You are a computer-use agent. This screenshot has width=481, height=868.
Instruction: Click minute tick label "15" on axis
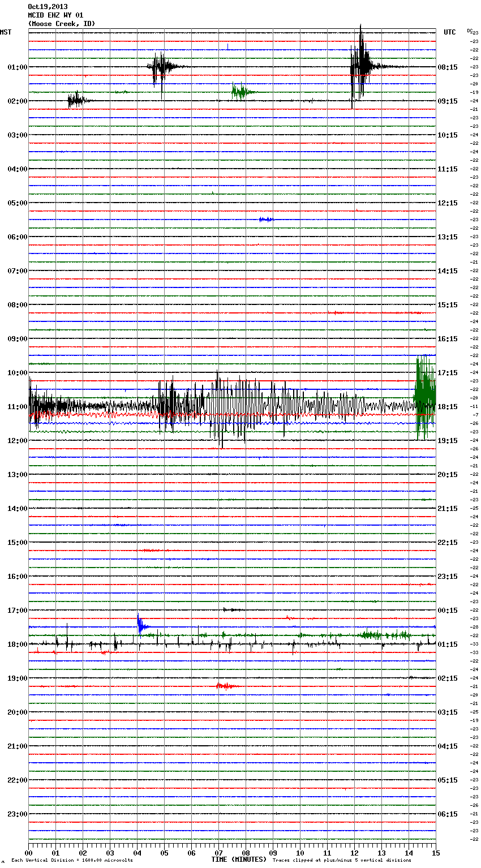click(436, 853)
